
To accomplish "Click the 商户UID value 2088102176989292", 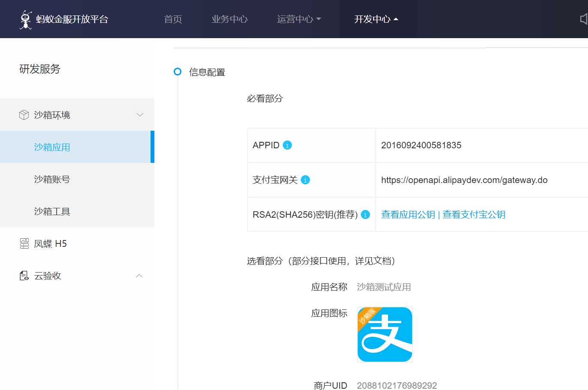I will [x=397, y=385].
